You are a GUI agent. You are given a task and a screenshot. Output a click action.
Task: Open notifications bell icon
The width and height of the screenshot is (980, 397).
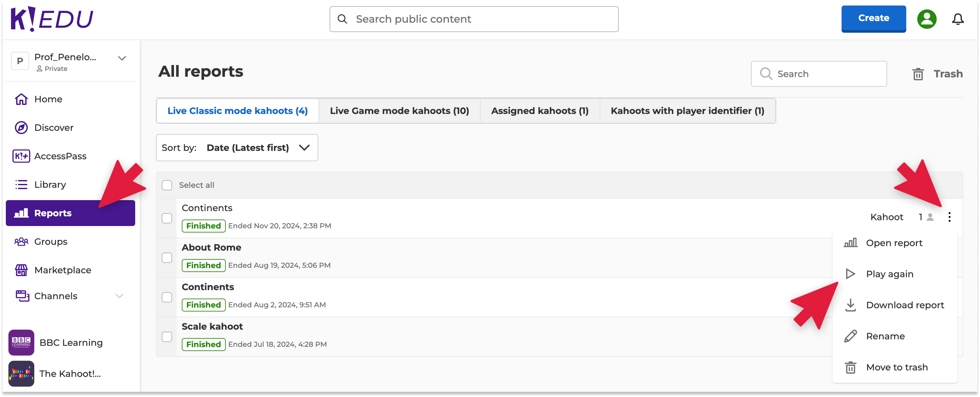click(958, 19)
